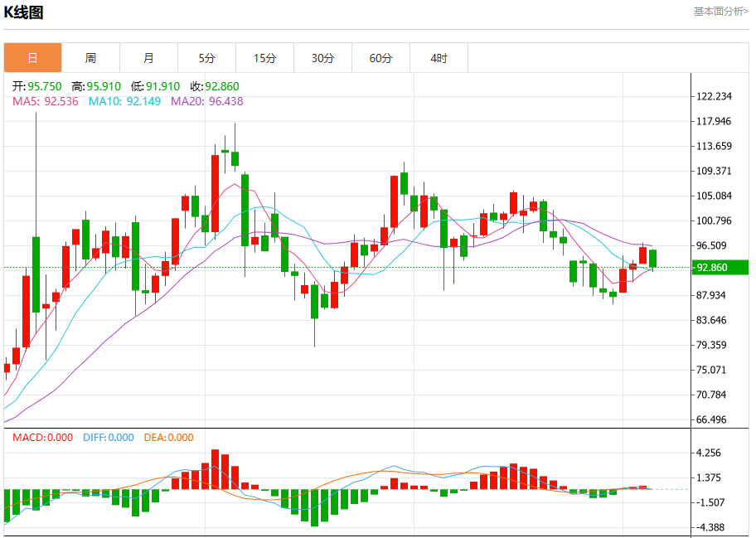
Task: Click the DIFF value label
Action: click(108, 437)
